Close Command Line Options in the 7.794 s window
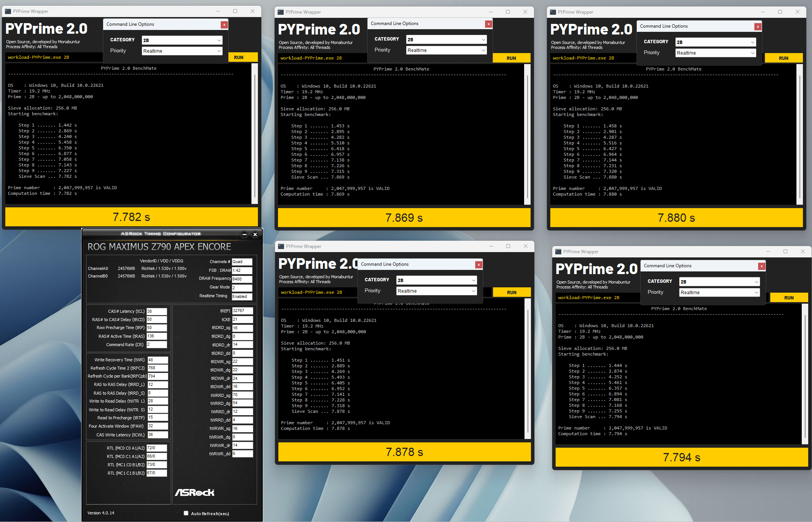This screenshot has height=522, width=812. point(762,266)
